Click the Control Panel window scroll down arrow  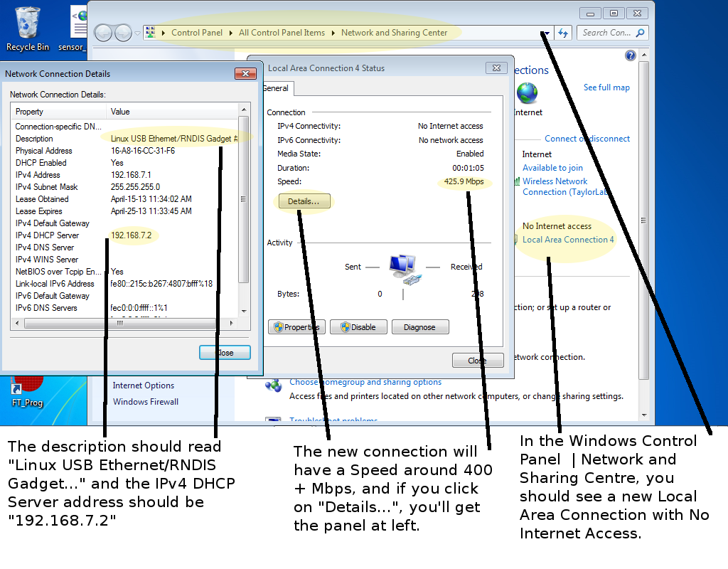[x=643, y=415]
